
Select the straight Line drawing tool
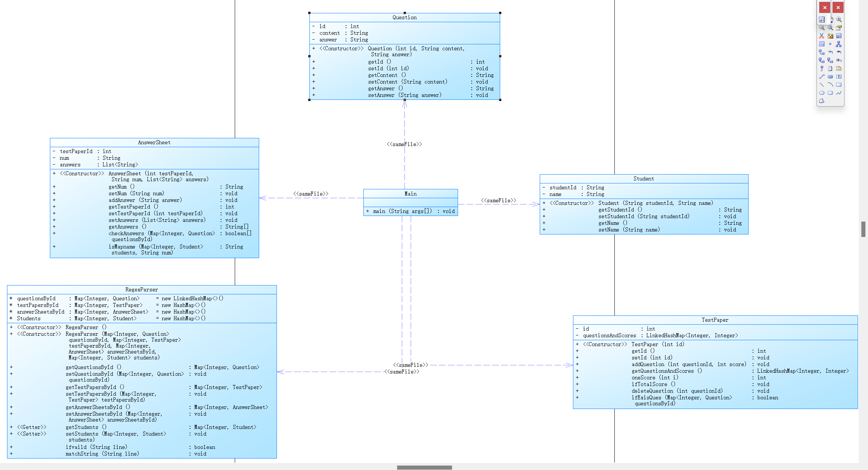821,85
